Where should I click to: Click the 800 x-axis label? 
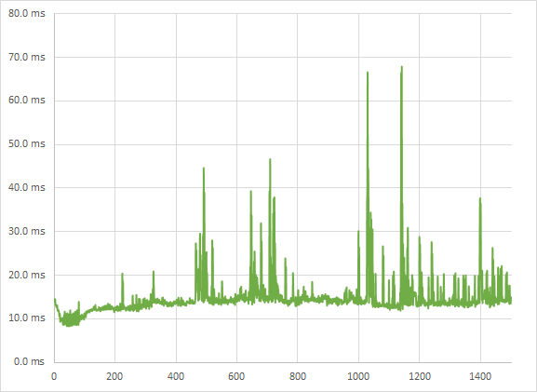(298, 376)
